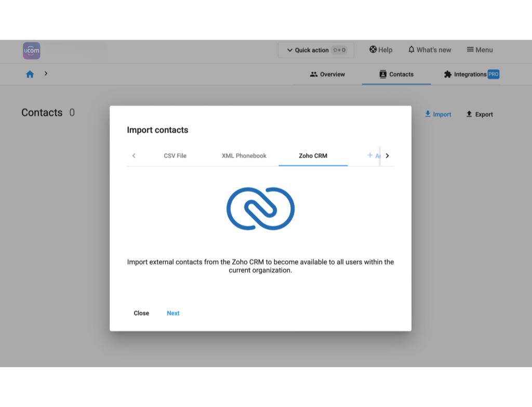Open the hamburger Menu

coord(480,50)
